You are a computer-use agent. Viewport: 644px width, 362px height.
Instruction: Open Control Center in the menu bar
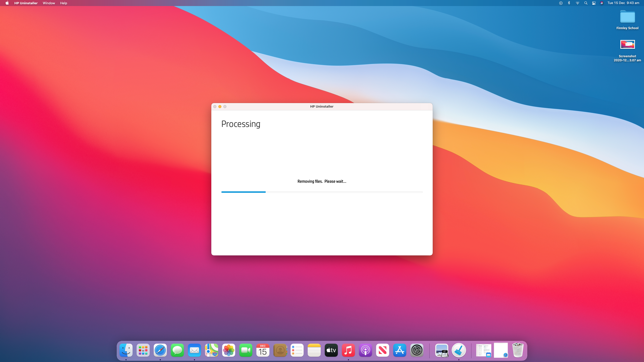tap(594, 3)
